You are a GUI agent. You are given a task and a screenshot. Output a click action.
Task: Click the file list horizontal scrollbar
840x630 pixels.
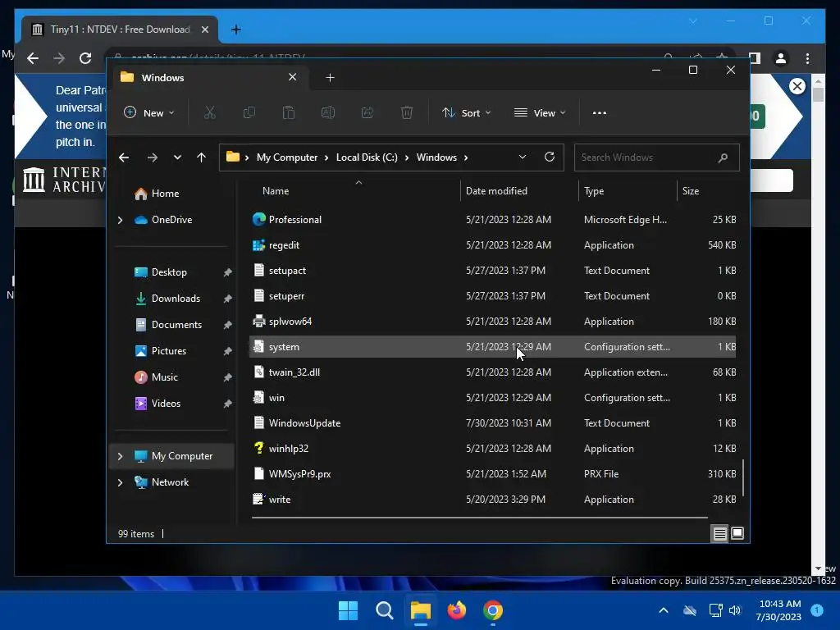(x=479, y=518)
